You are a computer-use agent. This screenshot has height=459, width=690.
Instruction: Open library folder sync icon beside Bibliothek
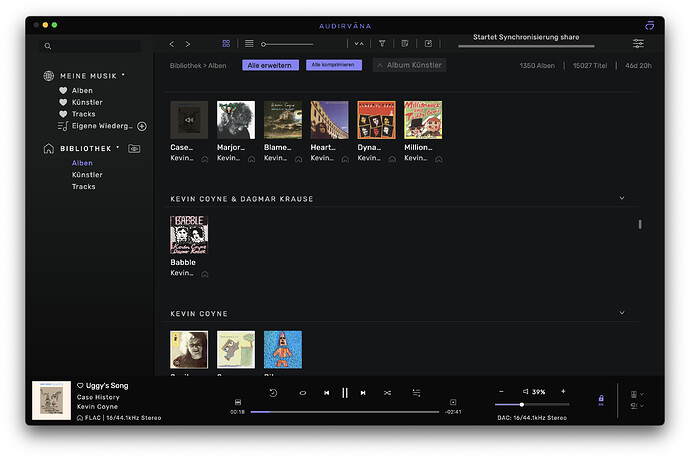pyautogui.click(x=134, y=148)
